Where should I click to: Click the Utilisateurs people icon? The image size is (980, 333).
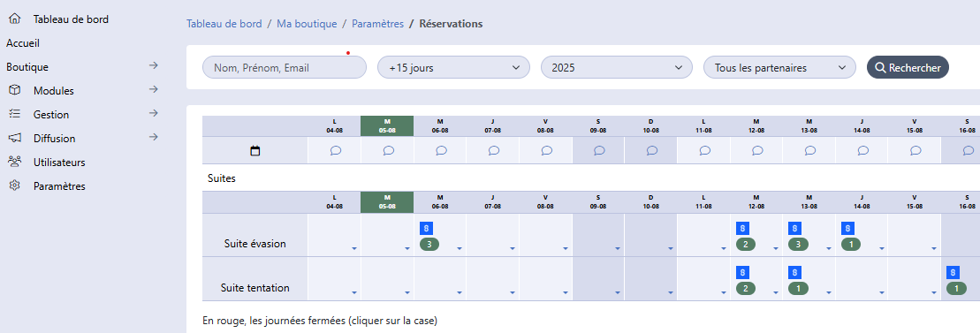click(14, 162)
